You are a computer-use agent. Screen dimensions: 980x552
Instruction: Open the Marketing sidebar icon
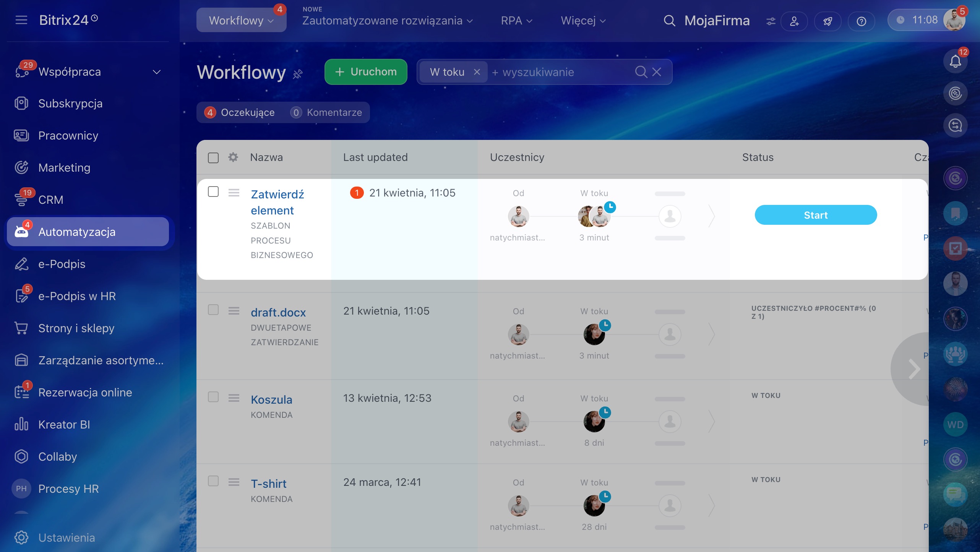(21, 167)
